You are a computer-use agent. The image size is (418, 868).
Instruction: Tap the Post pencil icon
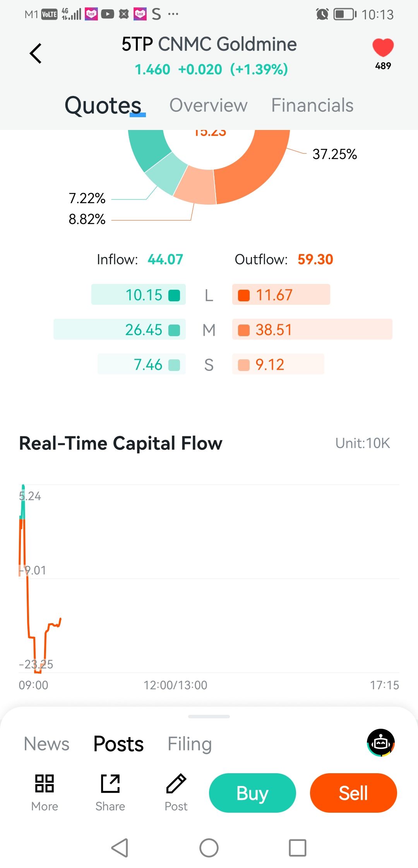[176, 784]
